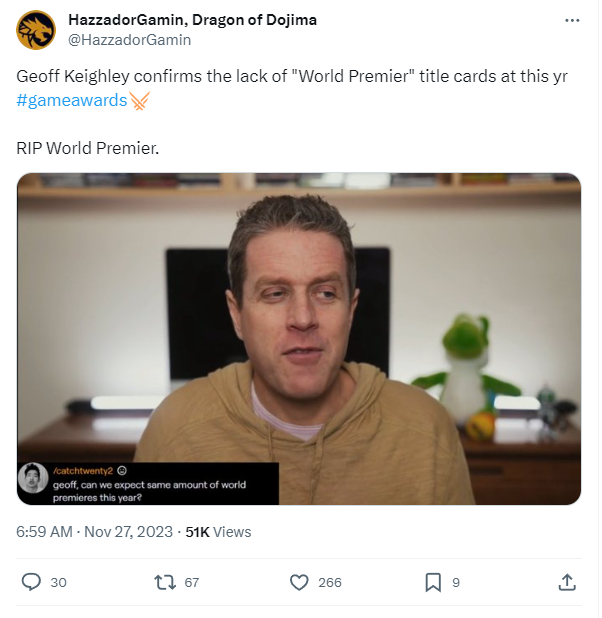Bookmark this tweet
602x618 pixels.
pyautogui.click(x=433, y=583)
